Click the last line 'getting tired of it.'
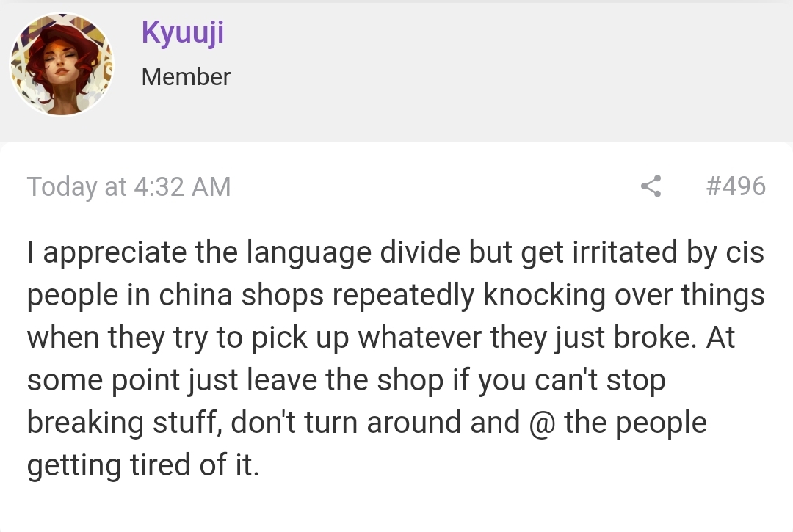The height and width of the screenshot is (532, 793). pyautogui.click(x=143, y=465)
